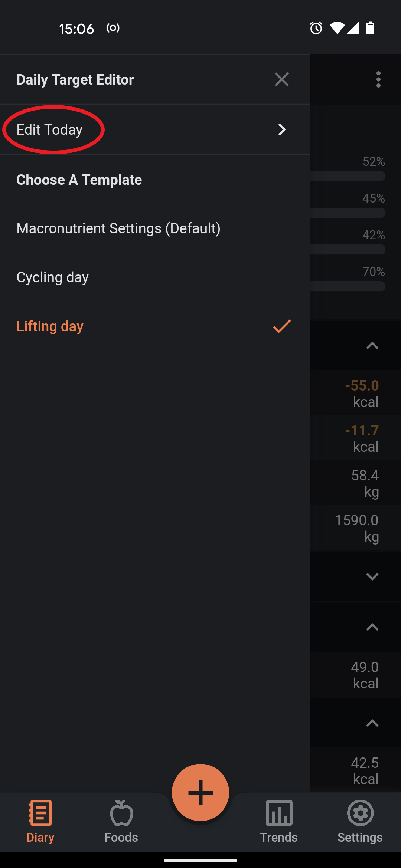The height and width of the screenshot is (868, 401).
Task: Collapse section above the 49.0 kcal row
Action: point(372,627)
